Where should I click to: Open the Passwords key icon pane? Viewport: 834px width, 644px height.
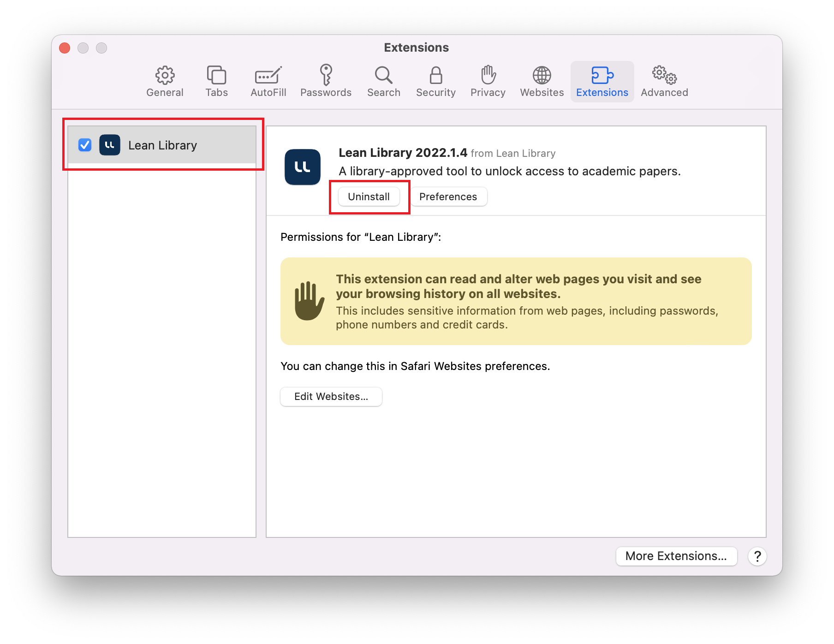[x=326, y=82]
